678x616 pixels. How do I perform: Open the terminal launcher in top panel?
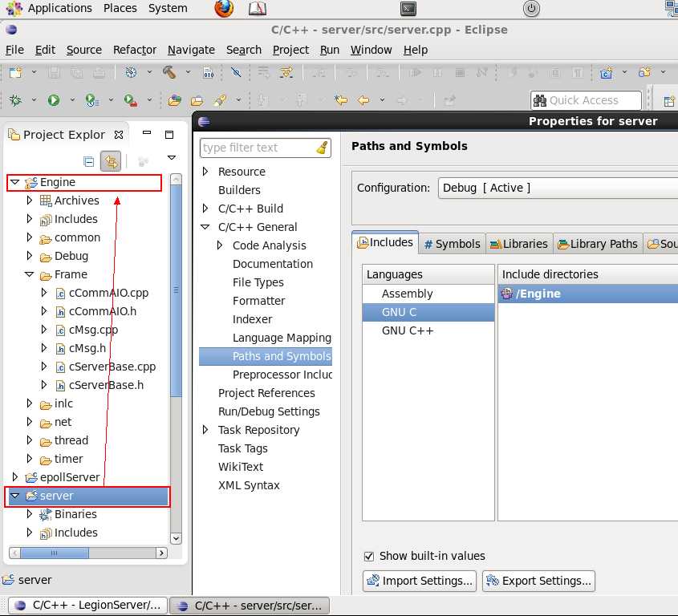pyautogui.click(x=408, y=9)
